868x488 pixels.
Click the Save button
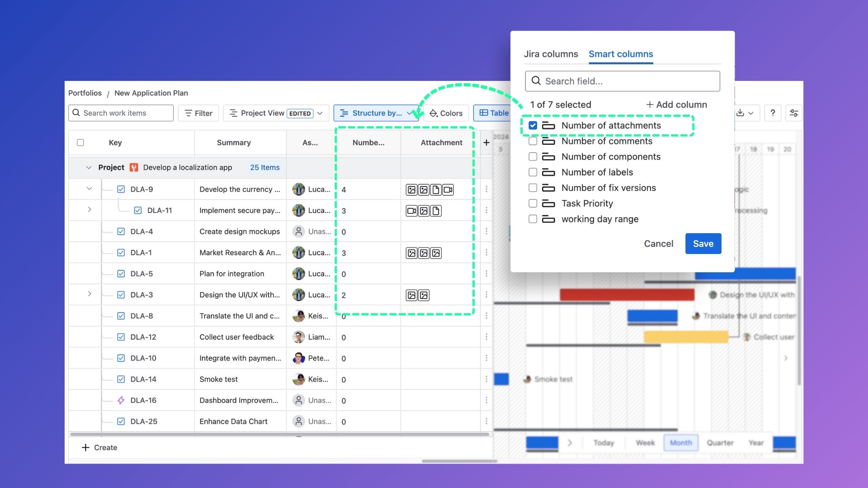703,244
